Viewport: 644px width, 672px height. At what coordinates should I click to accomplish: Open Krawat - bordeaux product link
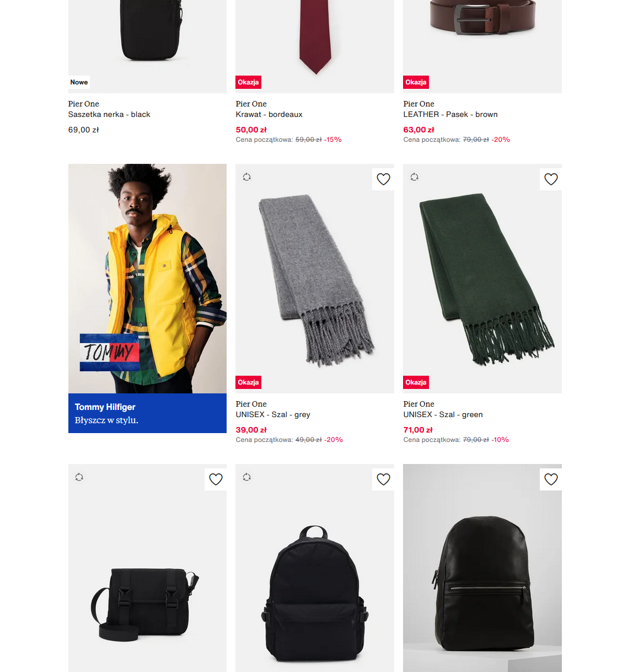coord(269,114)
